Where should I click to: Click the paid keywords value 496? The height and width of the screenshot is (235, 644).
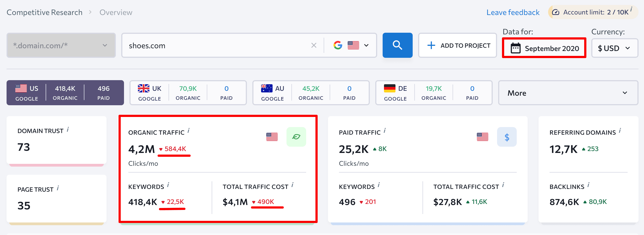347,202
